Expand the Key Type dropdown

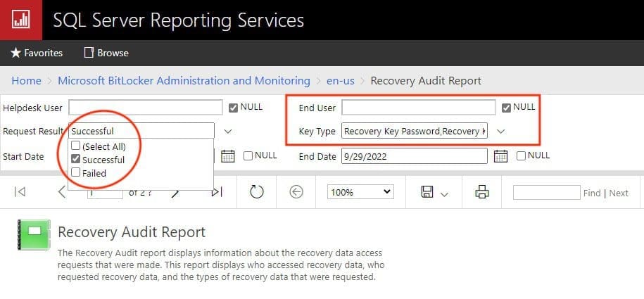pos(500,132)
